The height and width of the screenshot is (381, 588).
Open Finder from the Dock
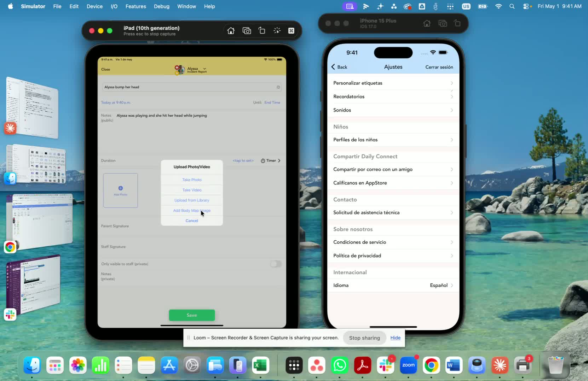(32, 365)
